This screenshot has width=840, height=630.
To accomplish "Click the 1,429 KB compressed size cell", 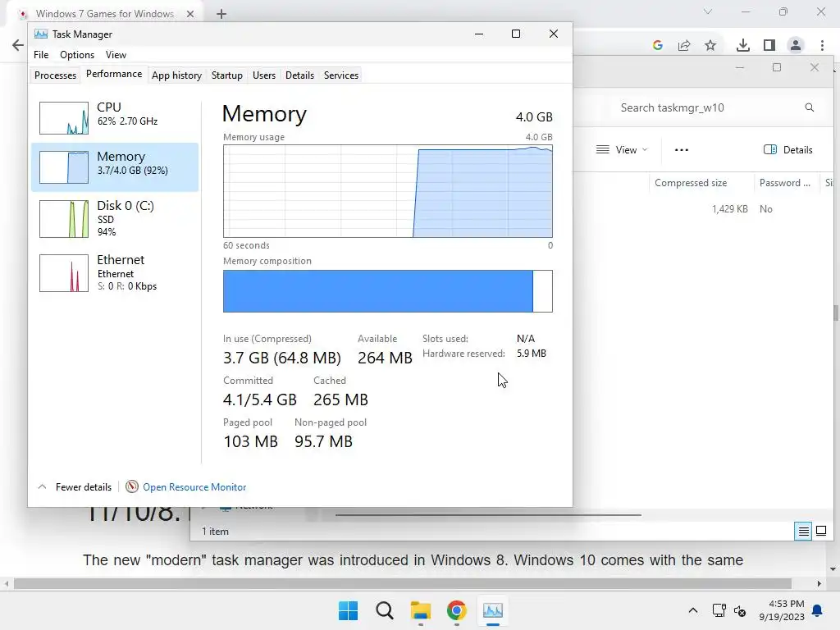I will [x=729, y=209].
